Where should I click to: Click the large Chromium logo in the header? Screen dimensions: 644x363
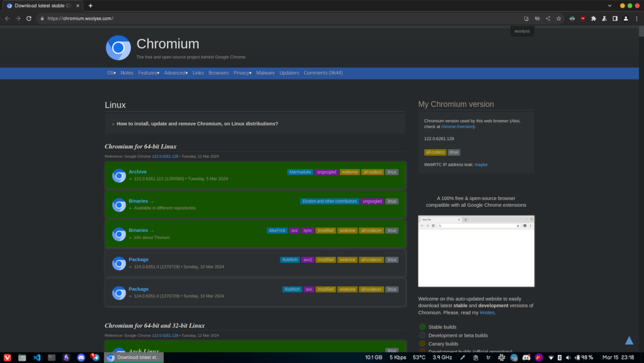[118, 48]
